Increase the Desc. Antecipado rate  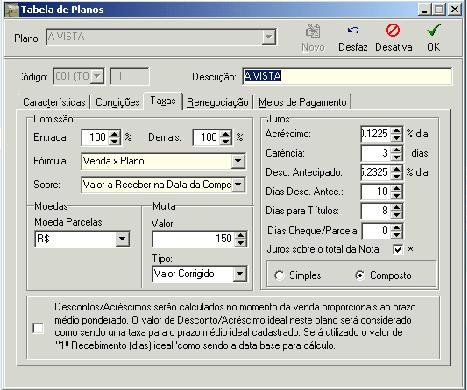pyautogui.click(x=396, y=169)
